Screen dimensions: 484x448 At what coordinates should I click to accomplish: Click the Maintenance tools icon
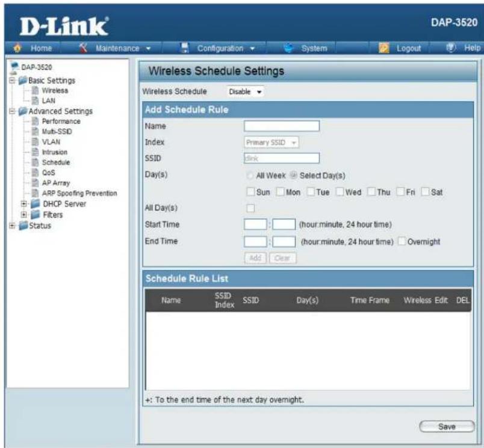82,48
